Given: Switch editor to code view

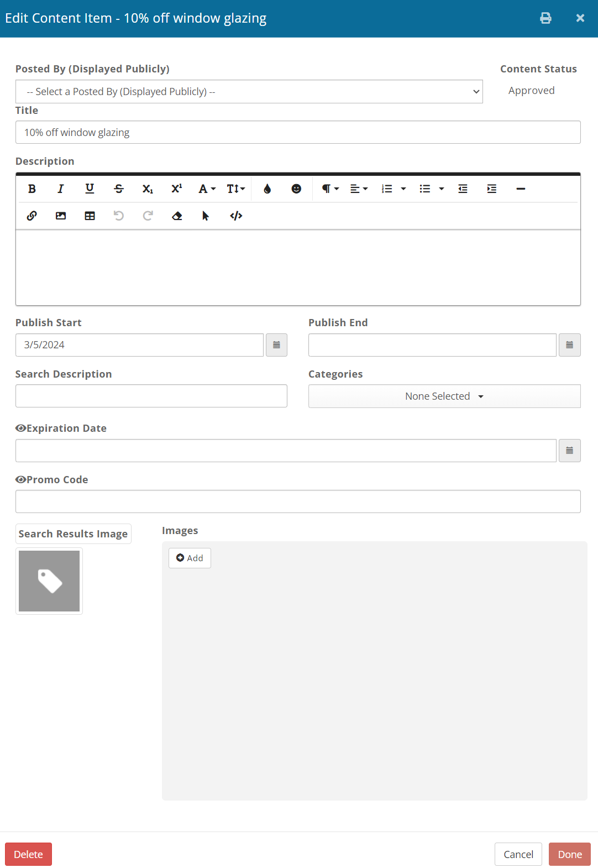Looking at the screenshot, I should 236,216.
